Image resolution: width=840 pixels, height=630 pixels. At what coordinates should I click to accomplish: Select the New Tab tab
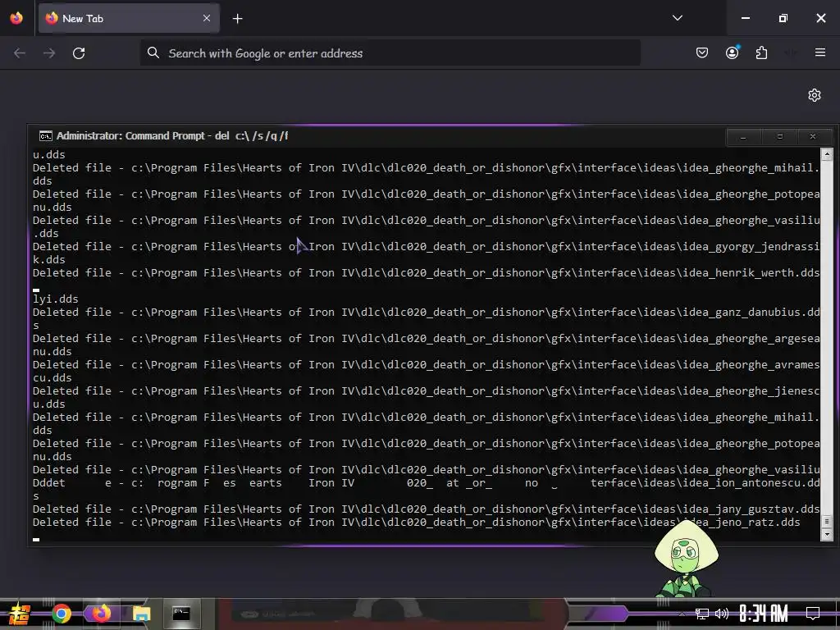coord(129,18)
